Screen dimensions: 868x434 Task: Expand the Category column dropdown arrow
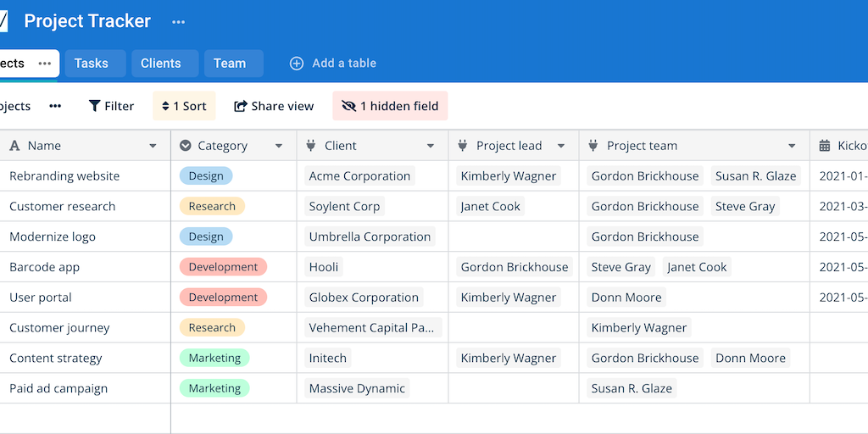coord(278,146)
